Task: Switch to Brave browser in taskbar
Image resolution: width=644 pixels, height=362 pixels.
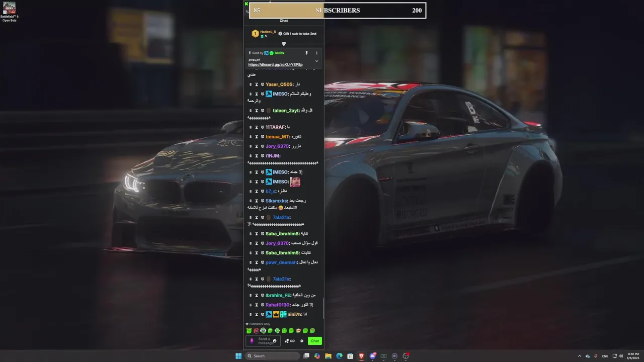Action: click(x=361, y=356)
